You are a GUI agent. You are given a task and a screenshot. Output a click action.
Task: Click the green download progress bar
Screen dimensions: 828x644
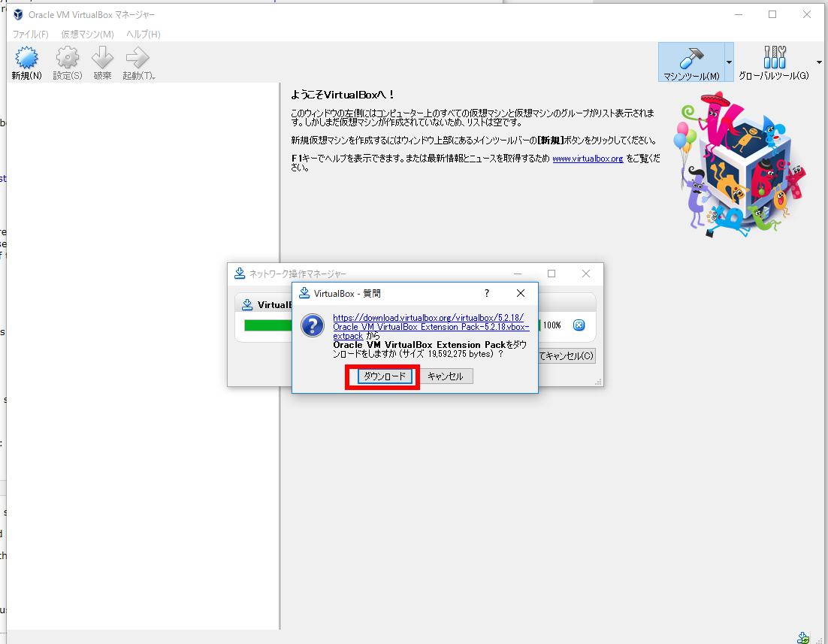click(x=267, y=325)
